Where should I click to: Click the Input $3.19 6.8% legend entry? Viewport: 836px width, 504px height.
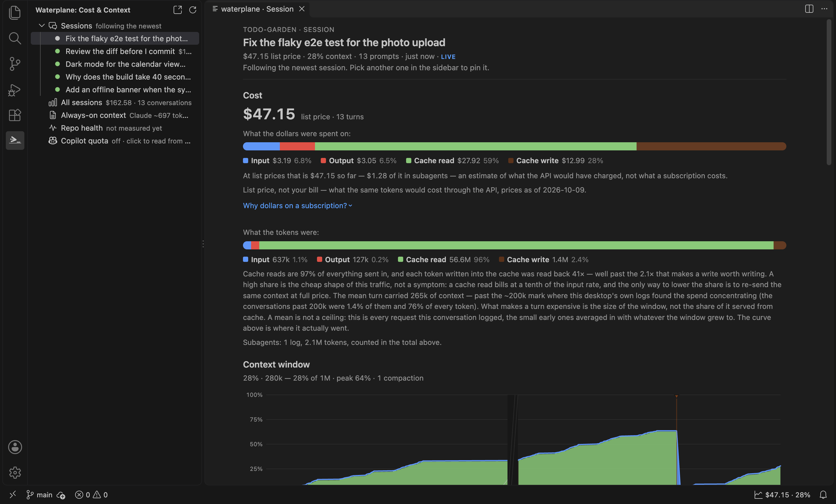(x=277, y=161)
